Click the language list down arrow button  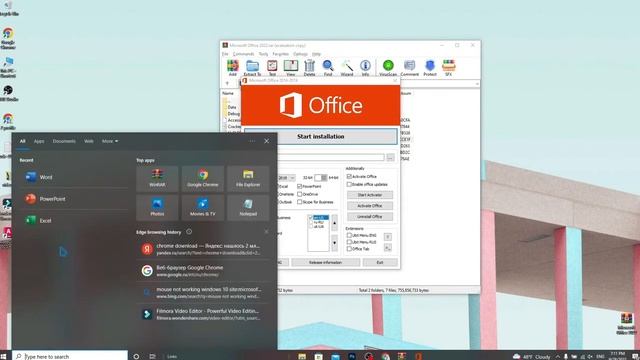(x=334, y=243)
